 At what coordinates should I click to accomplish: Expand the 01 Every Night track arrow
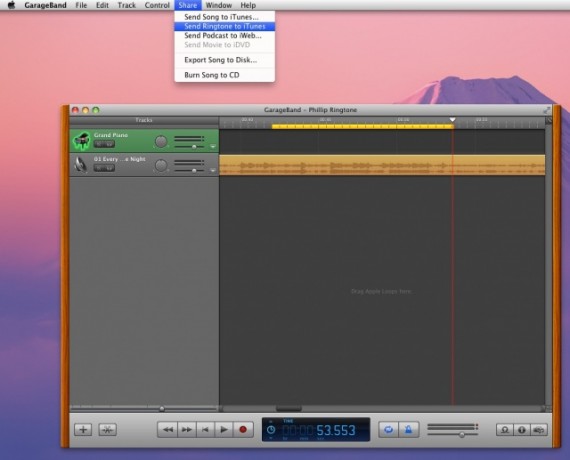coord(213,170)
